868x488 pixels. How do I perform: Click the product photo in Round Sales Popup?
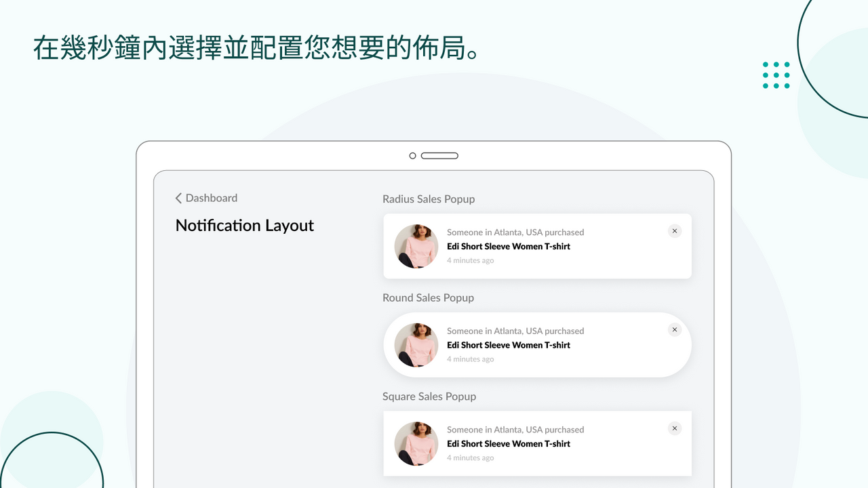416,345
